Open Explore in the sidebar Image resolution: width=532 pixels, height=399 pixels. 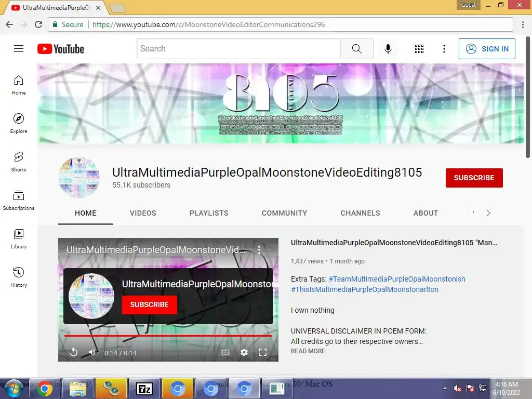(19, 124)
